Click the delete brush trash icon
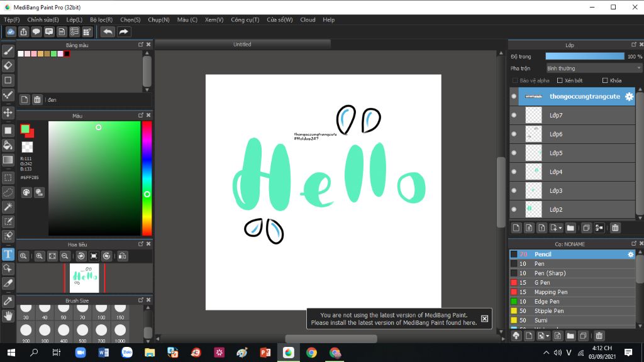This screenshot has width=644, height=362. [599, 336]
